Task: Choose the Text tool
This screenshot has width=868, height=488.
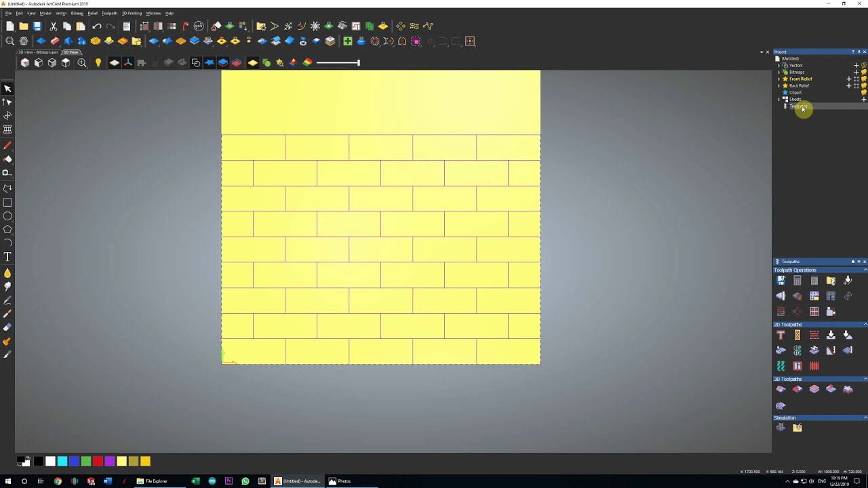Action: [x=7, y=257]
